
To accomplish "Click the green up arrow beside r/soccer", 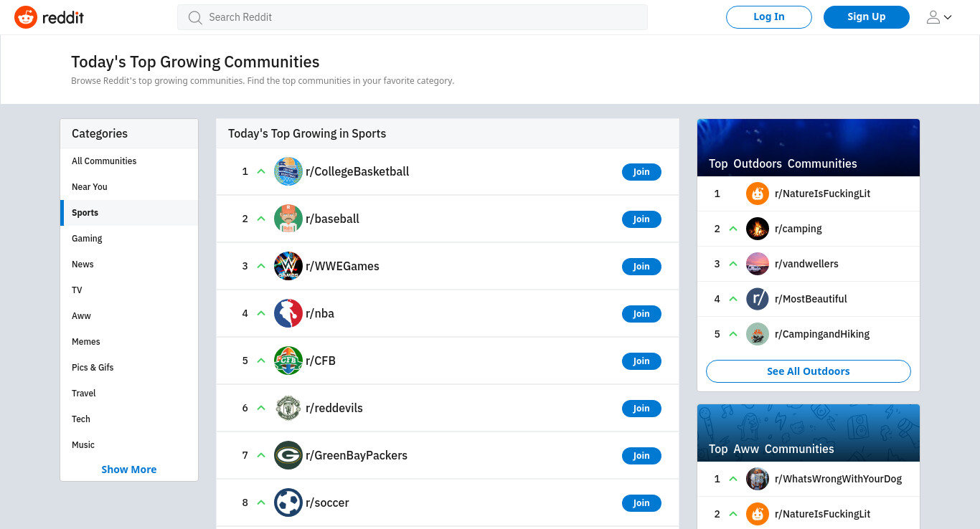I will point(261,502).
